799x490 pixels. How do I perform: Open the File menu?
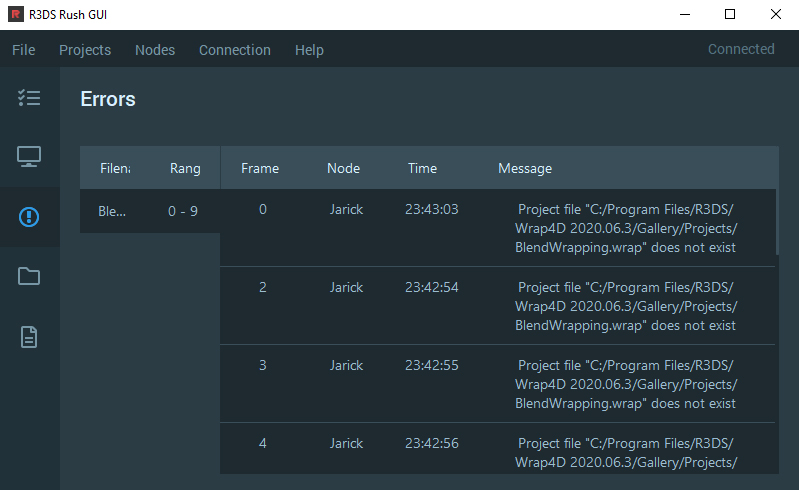(x=23, y=50)
